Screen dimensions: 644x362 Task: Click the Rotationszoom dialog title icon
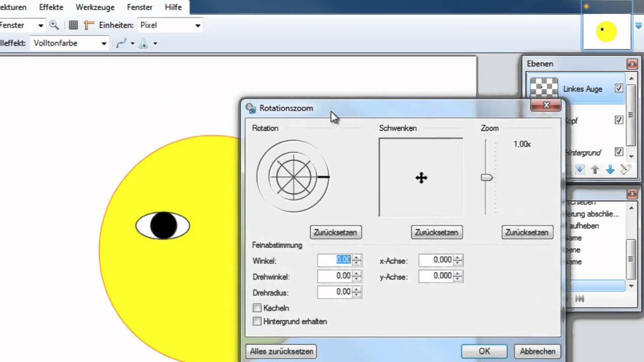click(250, 108)
